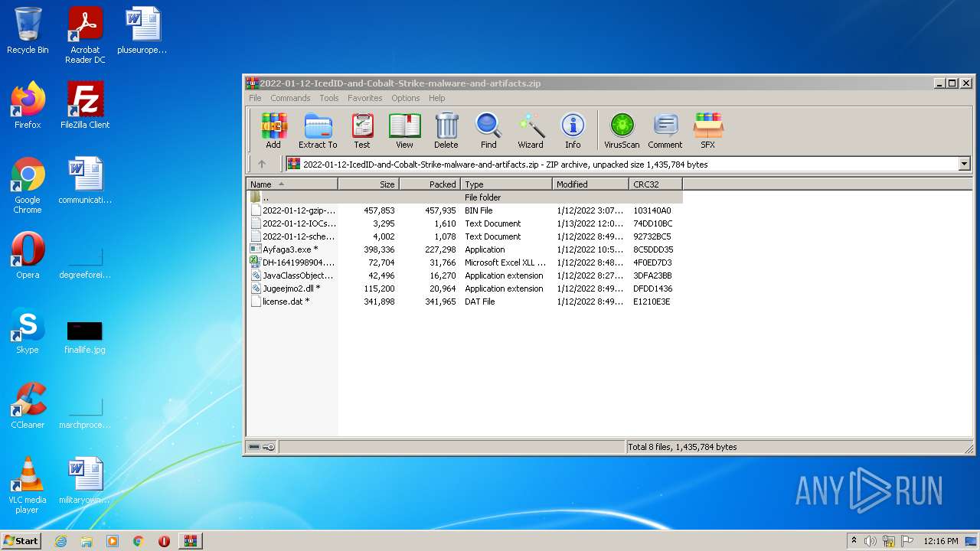Select Ayfaga3.exe in the list

click(465, 249)
